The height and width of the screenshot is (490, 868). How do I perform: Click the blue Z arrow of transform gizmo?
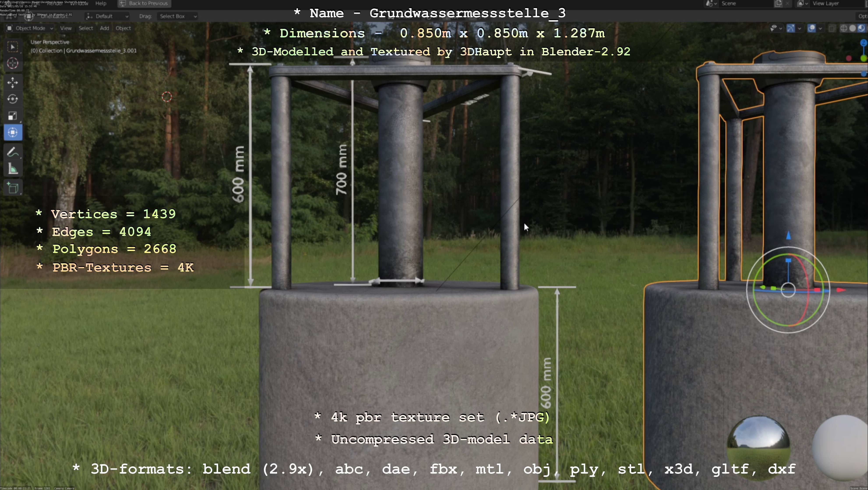coord(788,235)
